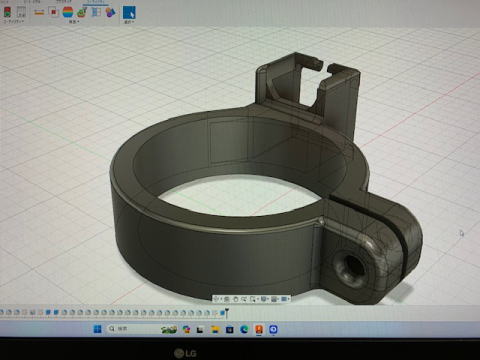Click the timeline end marker

click(x=227, y=313)
